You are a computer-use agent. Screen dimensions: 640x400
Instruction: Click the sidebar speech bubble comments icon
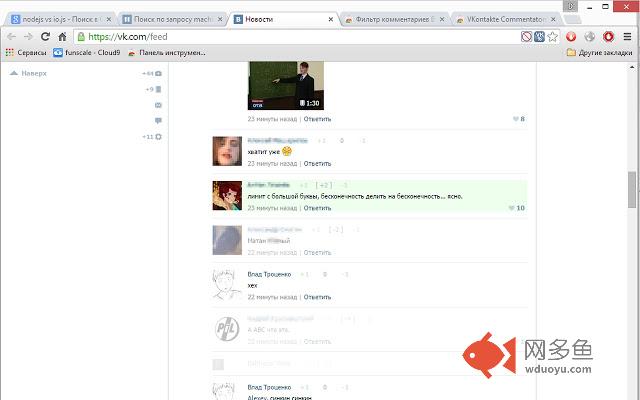coord(158,121)
